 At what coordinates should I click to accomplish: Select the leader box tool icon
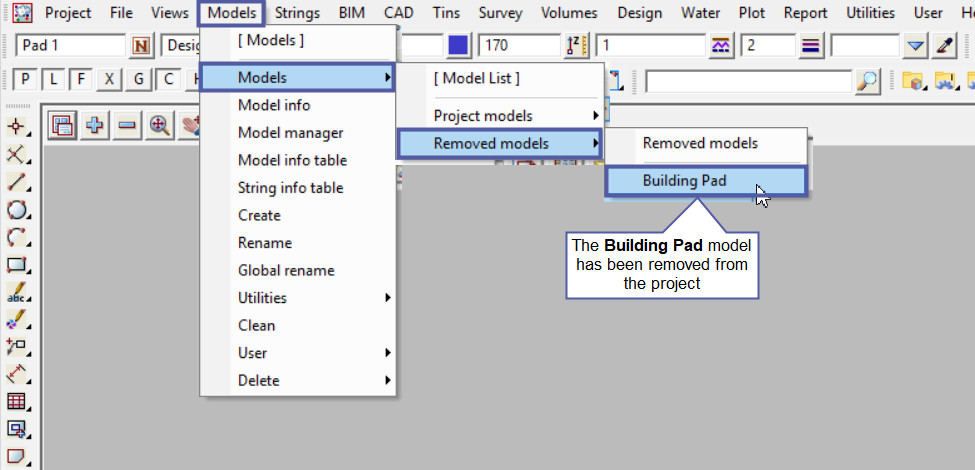pyautogui.click(x=17, y=346)
